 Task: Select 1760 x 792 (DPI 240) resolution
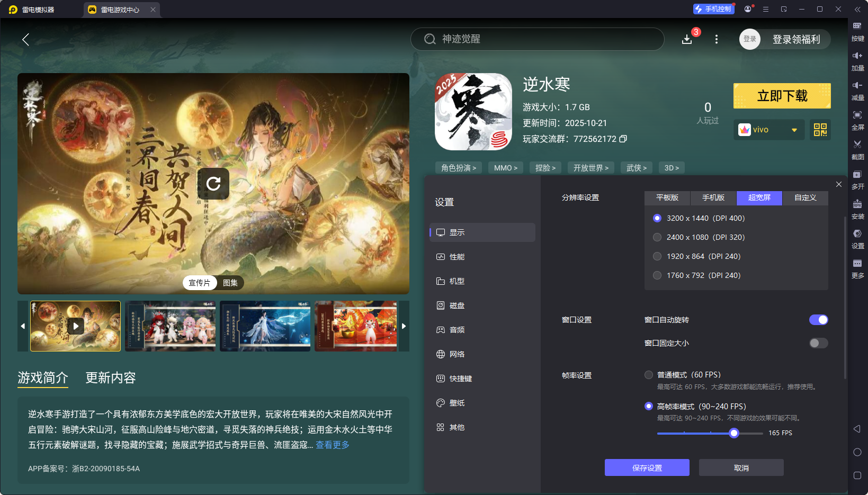(657, 275)
